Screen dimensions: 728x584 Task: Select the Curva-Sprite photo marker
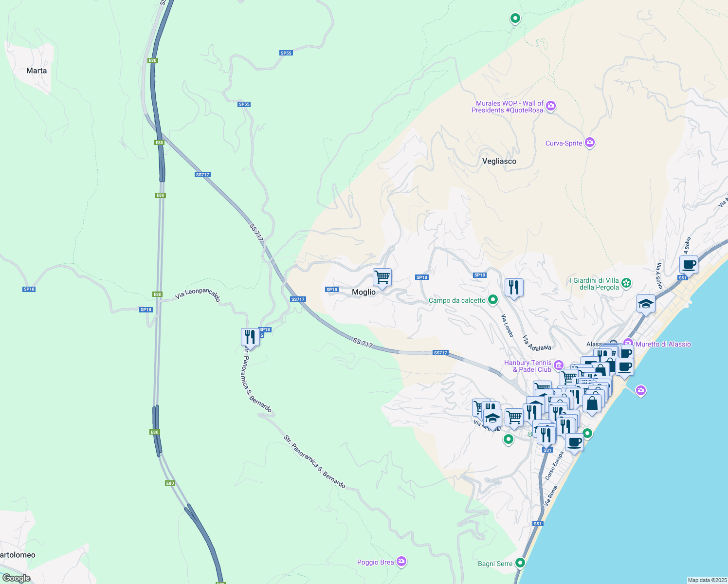click(590, 143)
